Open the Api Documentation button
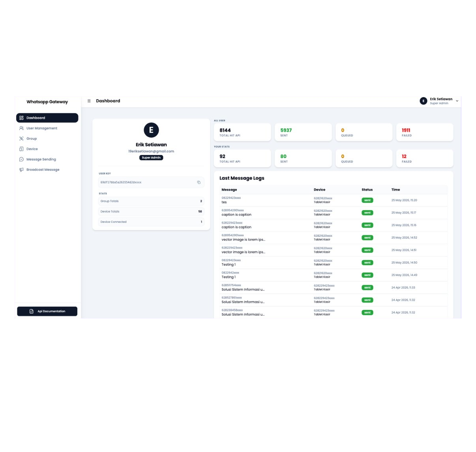This screenshot has height=452, width=476. click(x=47, y=311)
